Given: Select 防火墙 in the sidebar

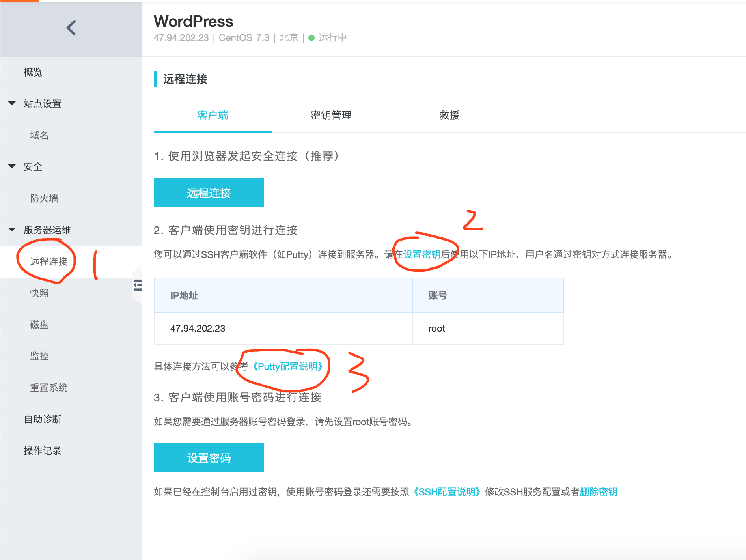Looking at the screenshot, I should click(44, 198).
